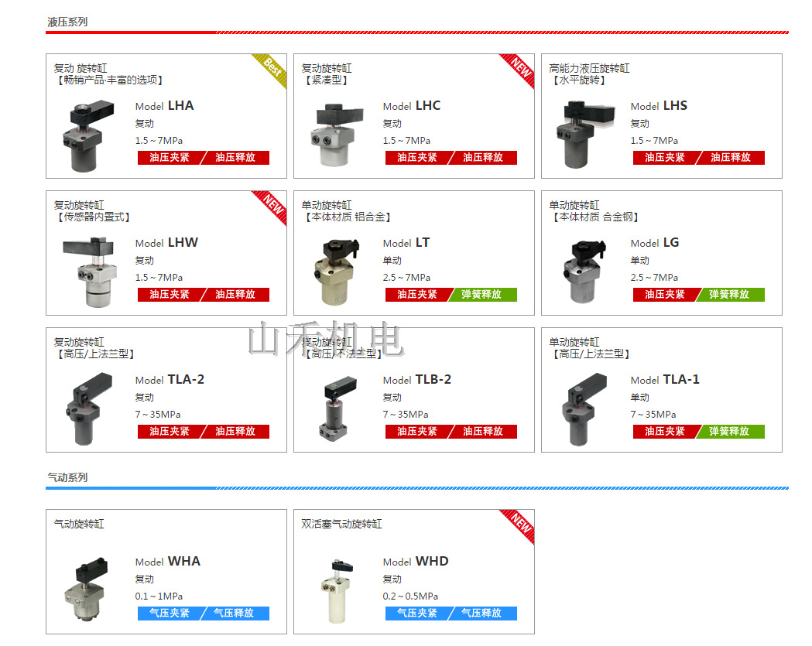Click blue 气压释放 badge under Model WHD
812x646 pixels.
point(481,614)
